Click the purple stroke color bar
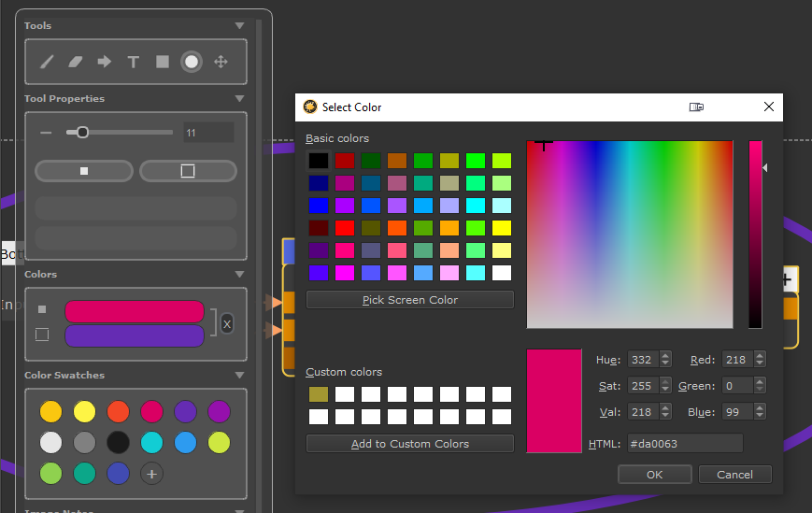The image size is (812, 513). click(x=134, y=335)
